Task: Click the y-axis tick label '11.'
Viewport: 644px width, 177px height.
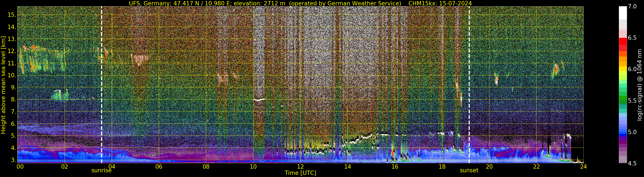Action: click(12, 63)
